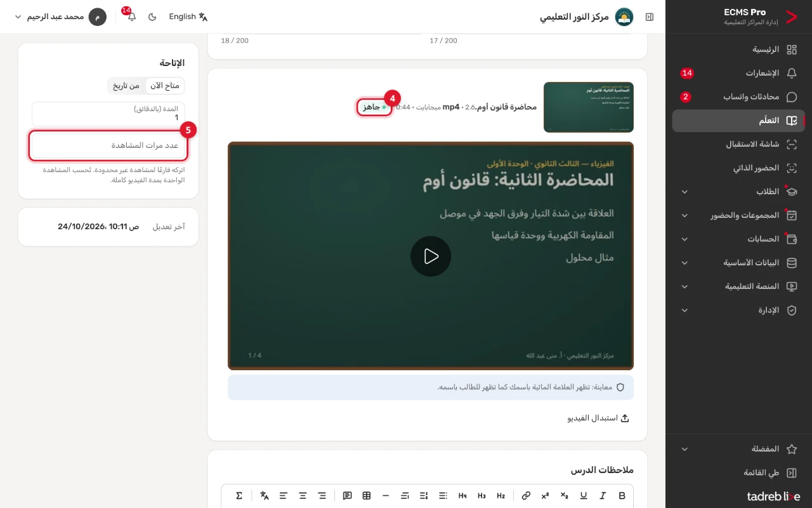Select the متاح الآن availability option
Image resolution: width=812 pixels, height=508 pixels.
165,86
